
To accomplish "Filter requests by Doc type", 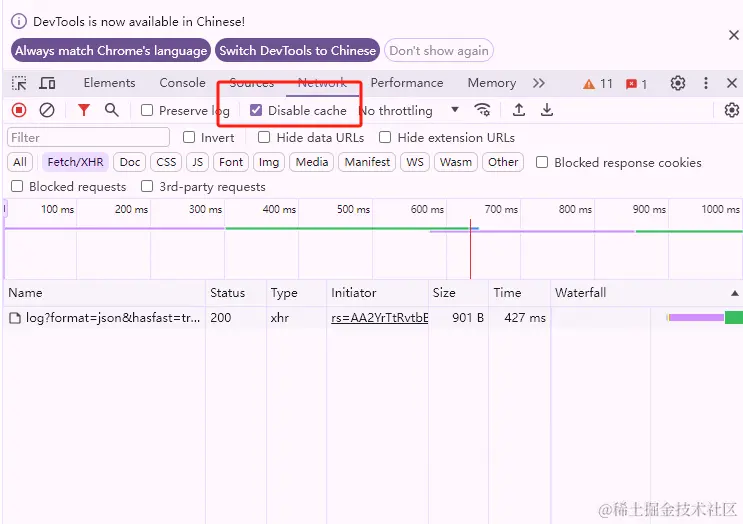I will click(130, 162).
